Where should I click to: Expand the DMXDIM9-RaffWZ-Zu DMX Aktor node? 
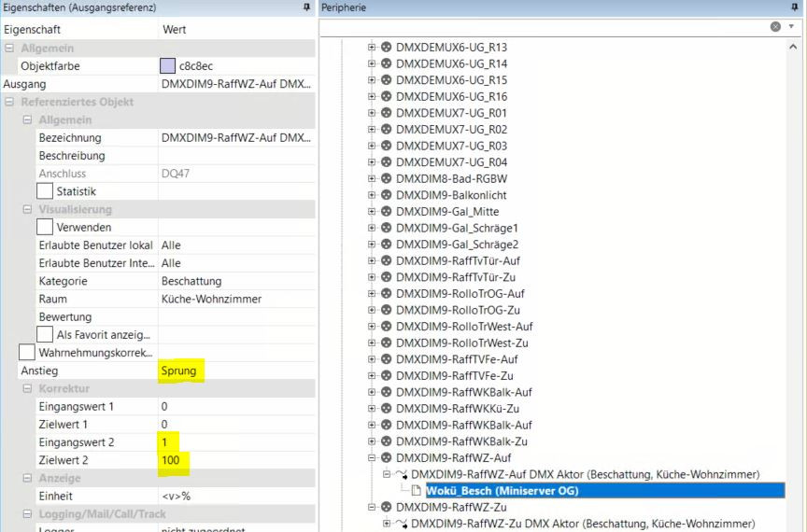click(x=387, y=524)
